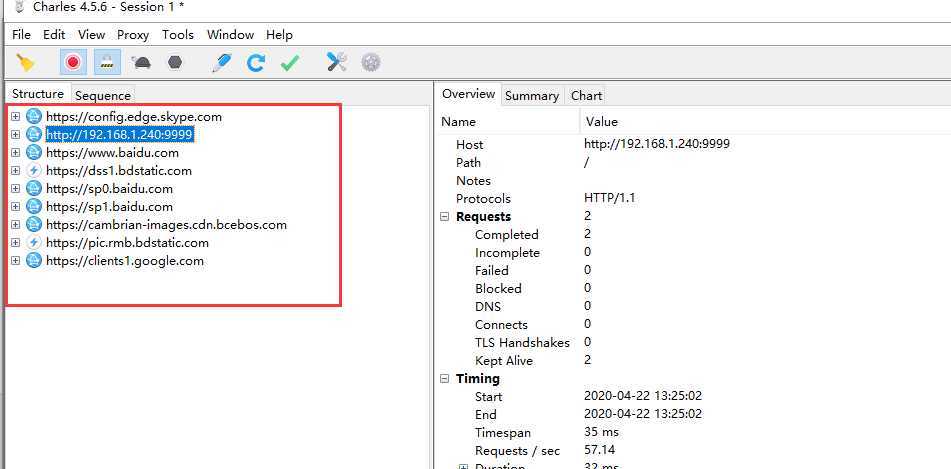Open the Edit menu
Image resolution: width=951 pixels, height=469 pixels.
[54, 35]
